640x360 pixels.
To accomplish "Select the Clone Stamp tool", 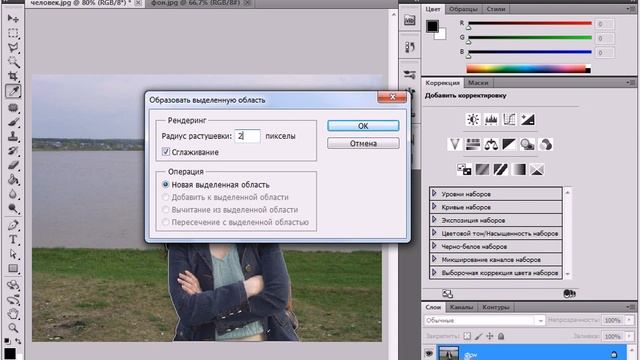I will pos(13,136).
